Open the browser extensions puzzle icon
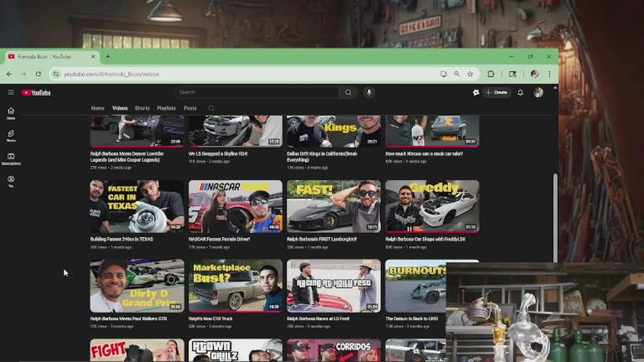Screen dimensions: 644x362 coord(491,74)
